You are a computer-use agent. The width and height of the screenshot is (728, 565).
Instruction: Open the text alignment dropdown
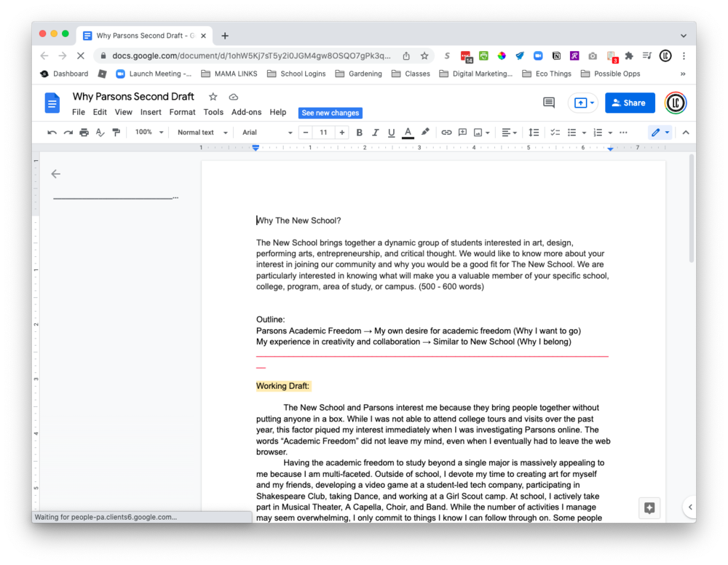coord(509,133)
